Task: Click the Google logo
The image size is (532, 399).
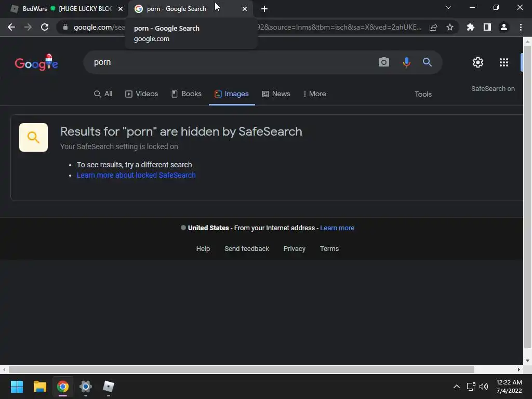Action: (x=36, y=62)
